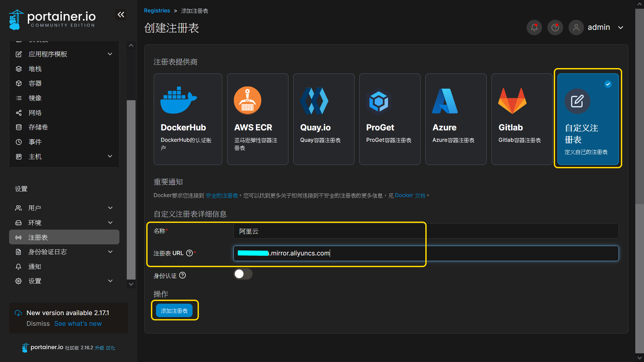Open the notifications bell icon
Viewport: 644px width, 362px height.
(x=534, y=27)
